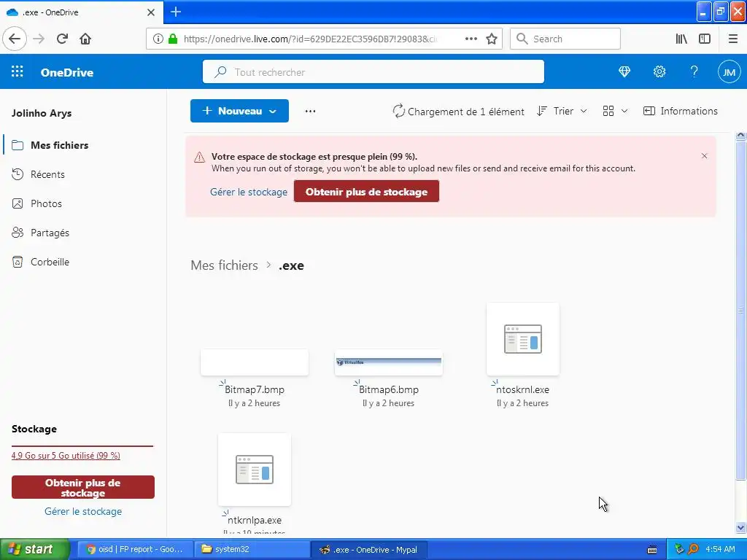Click the keyboard icon in system tray
Viewport: 747px width, 560px height.
click(x=652, y=550)
